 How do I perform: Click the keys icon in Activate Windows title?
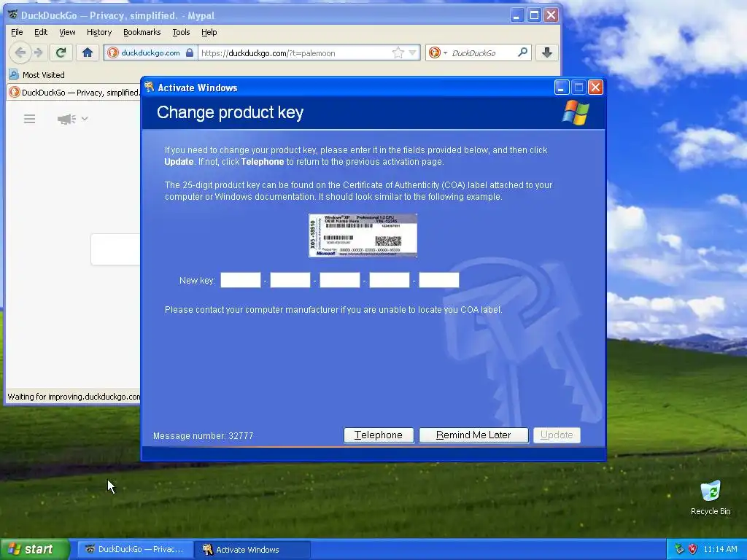(149, 87)
